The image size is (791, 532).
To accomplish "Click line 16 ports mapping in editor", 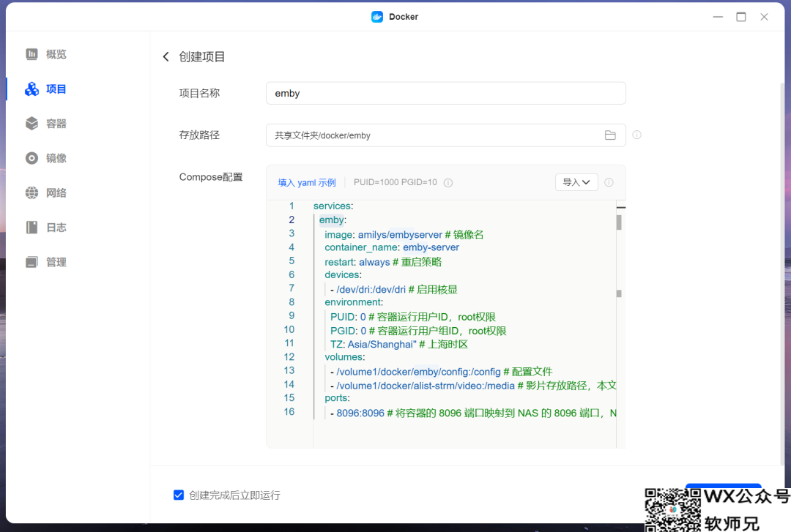I will 469,413.
